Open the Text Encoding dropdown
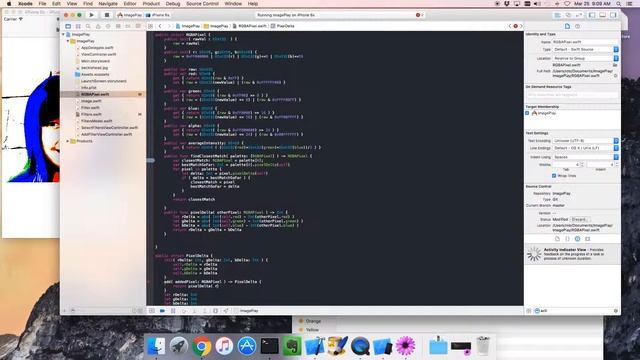 tap(585, 140)
